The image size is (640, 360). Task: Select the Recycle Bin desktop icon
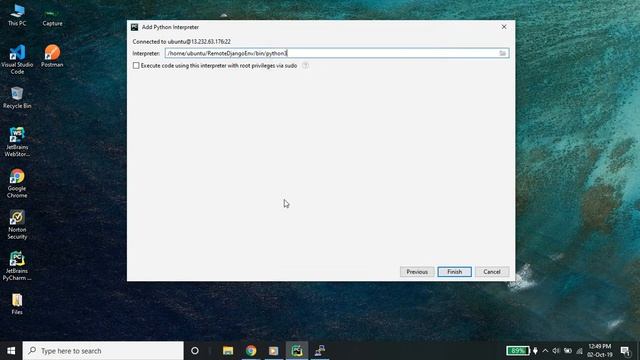pos(17,98)
